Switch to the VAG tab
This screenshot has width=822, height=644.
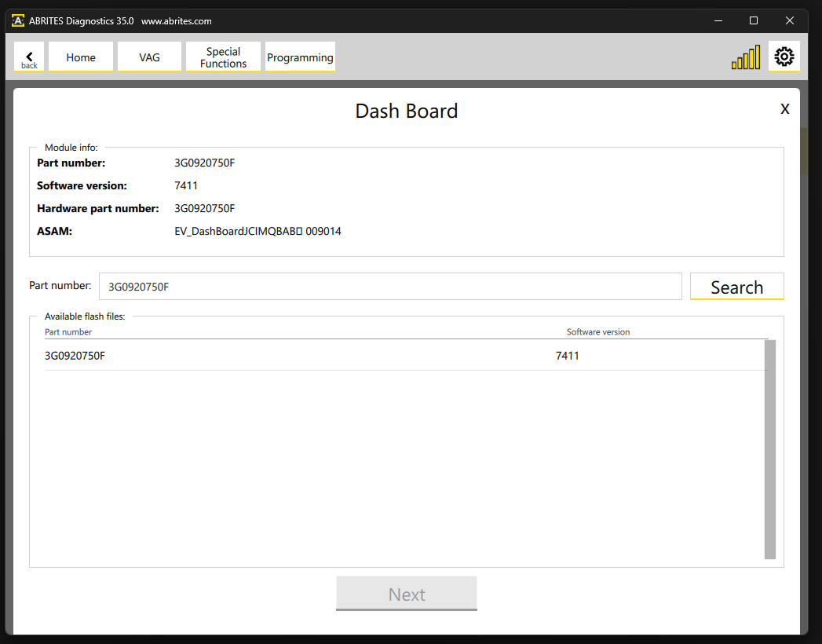[149, 57]
